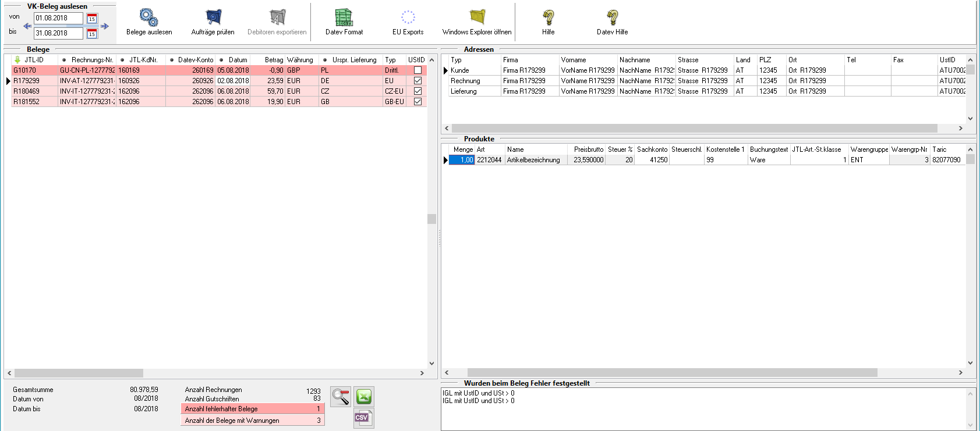Viewport: 980px width, 431px height.
Task: Export the list with the Excel icon
Action: (x=364, y=397)
